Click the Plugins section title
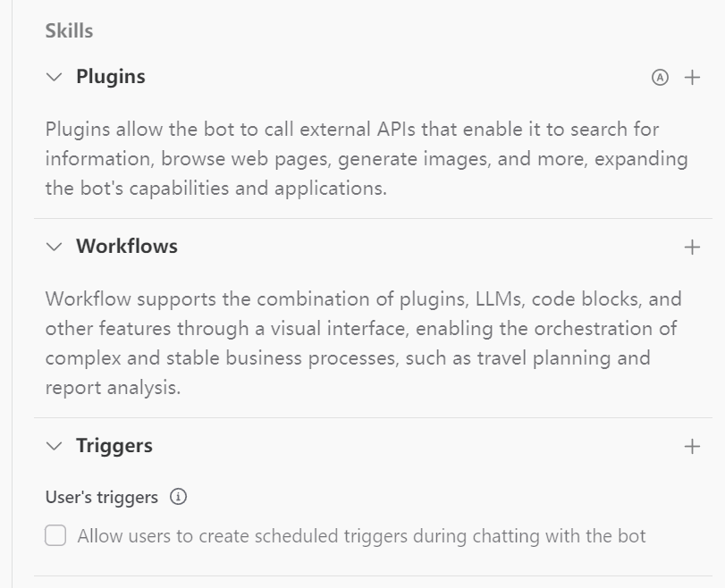 tap(111, 77)
